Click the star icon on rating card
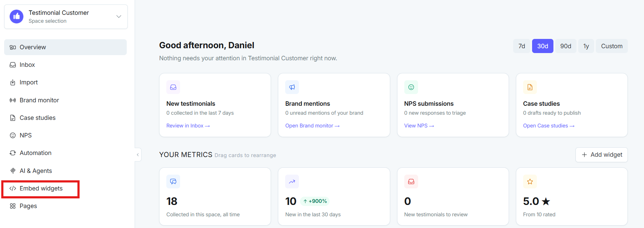Image resolution: width=644 pixels, height=228 pixels. pos(530,182)
